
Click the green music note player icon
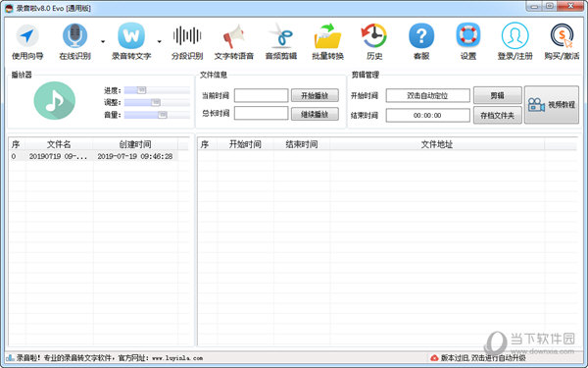coord(55,101)
